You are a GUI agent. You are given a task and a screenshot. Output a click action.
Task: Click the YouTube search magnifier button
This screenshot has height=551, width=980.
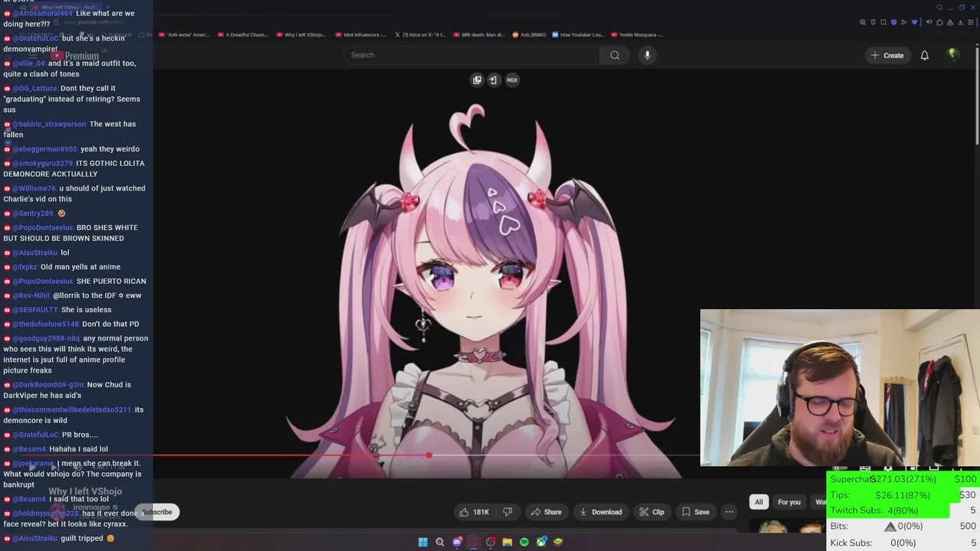[614, 55]
